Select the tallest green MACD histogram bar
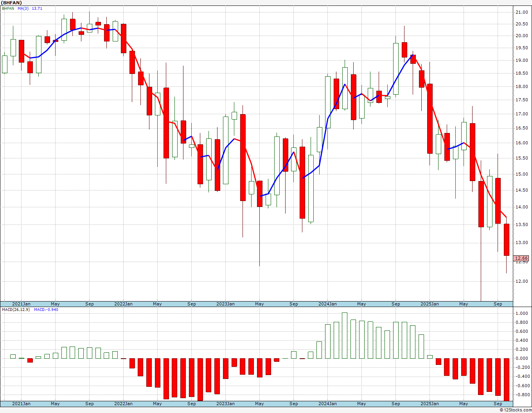Image resolution: width=532 pixels, height=413 pixels. pos(345,336)
